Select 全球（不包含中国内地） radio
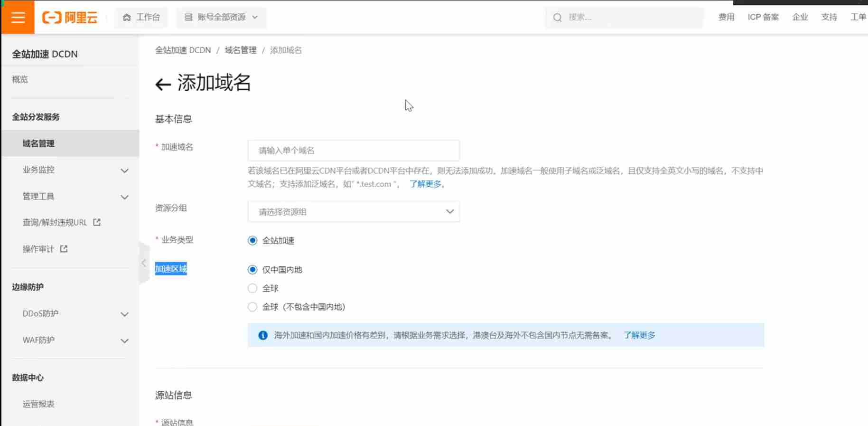 point(252,307)
